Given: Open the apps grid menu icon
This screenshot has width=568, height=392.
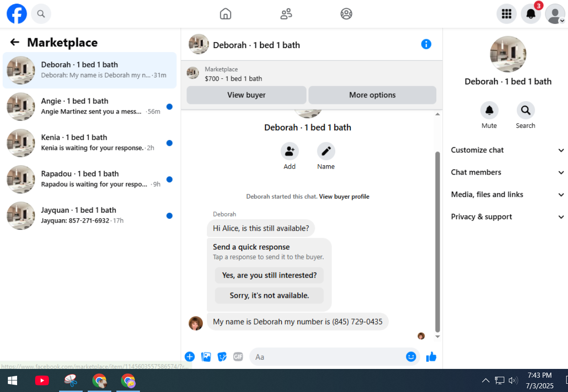Looking at the screenshot, I should click(507, 14).
